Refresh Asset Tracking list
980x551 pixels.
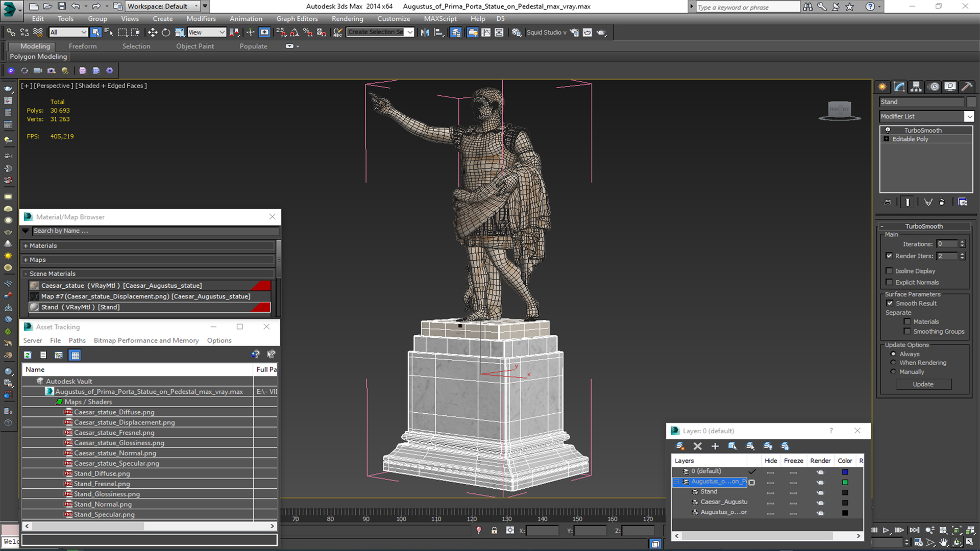click(28, 355)
